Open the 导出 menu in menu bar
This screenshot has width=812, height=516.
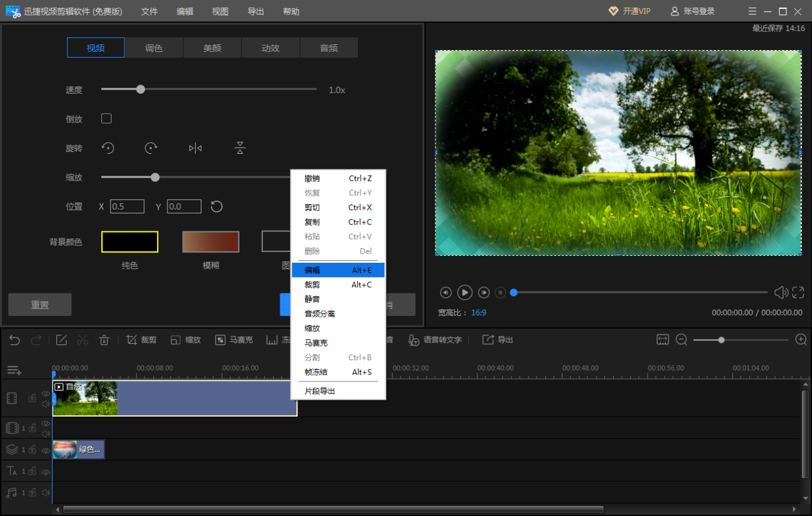(x=256, y=12)
